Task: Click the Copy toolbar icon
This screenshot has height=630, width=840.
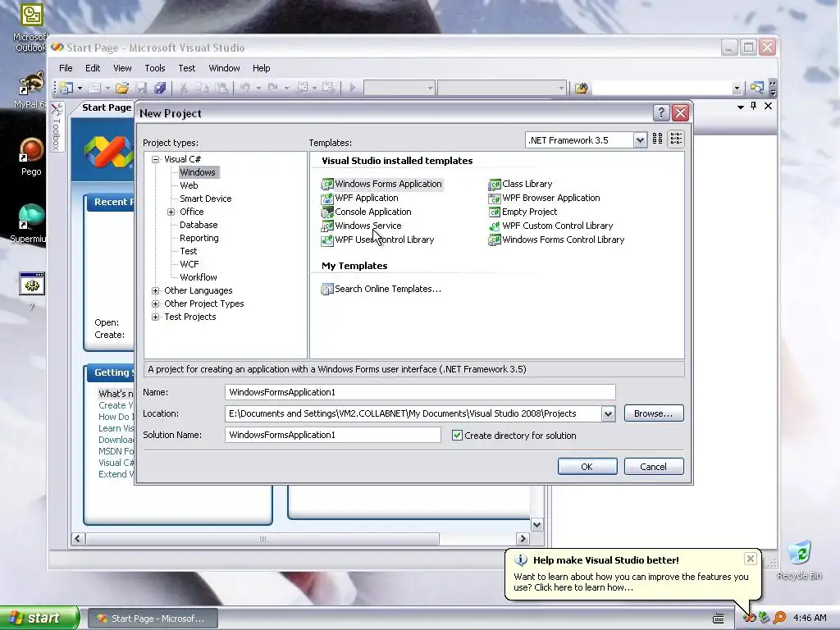Action: (x=202, y=87)
